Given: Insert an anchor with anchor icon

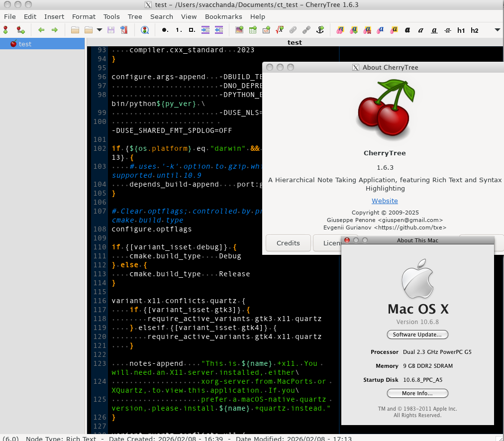Looking at the screenshot, I should (320, 30).
